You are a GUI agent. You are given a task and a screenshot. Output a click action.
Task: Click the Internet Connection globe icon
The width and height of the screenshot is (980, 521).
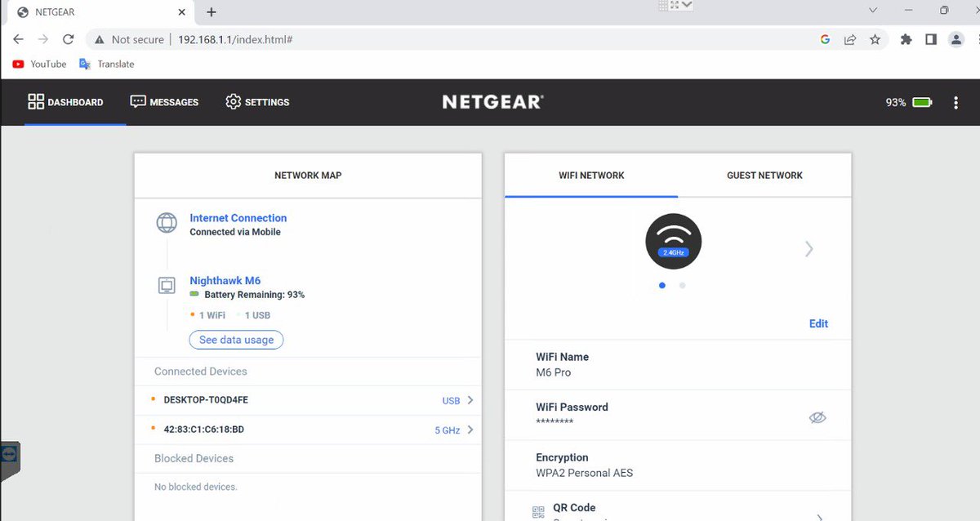coord(167,223)
